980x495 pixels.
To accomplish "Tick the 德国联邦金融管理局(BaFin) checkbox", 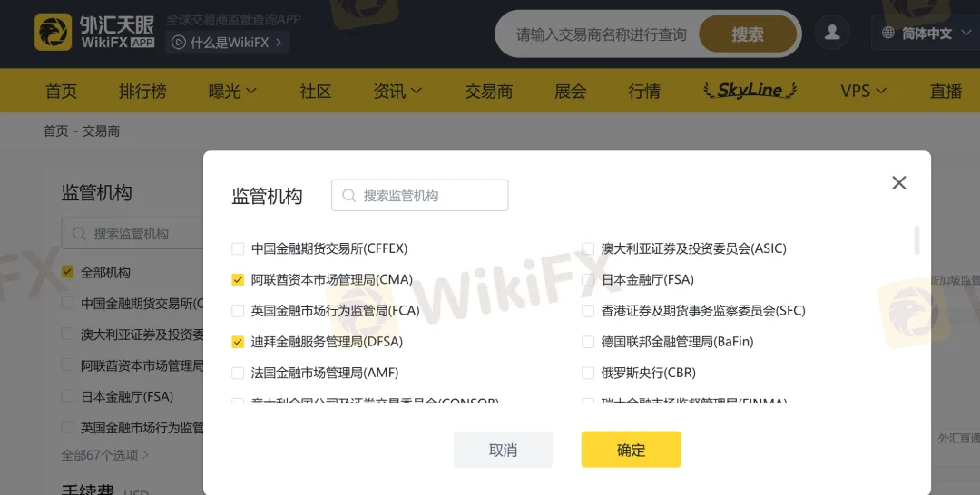I will (x=587, y=342).
